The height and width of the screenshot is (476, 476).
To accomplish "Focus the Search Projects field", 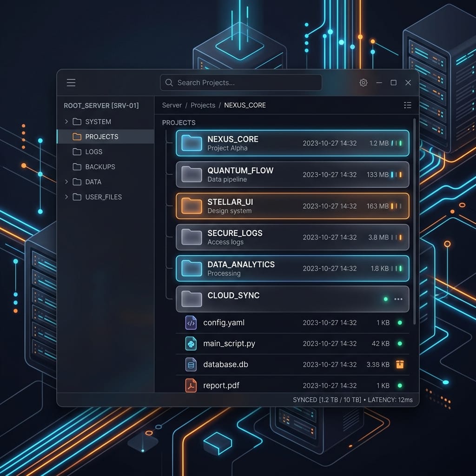I will (x=241, y=83).
